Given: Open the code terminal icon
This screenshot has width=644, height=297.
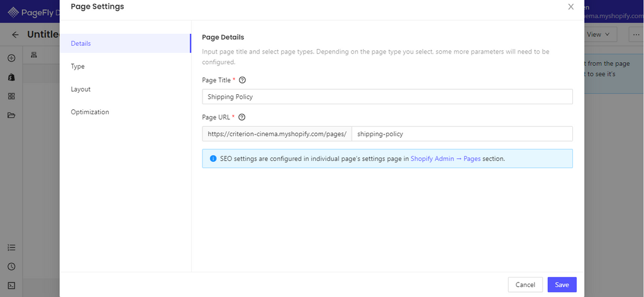Looking at the screenshot, I should pyautogui.click(x=11, y=285).
